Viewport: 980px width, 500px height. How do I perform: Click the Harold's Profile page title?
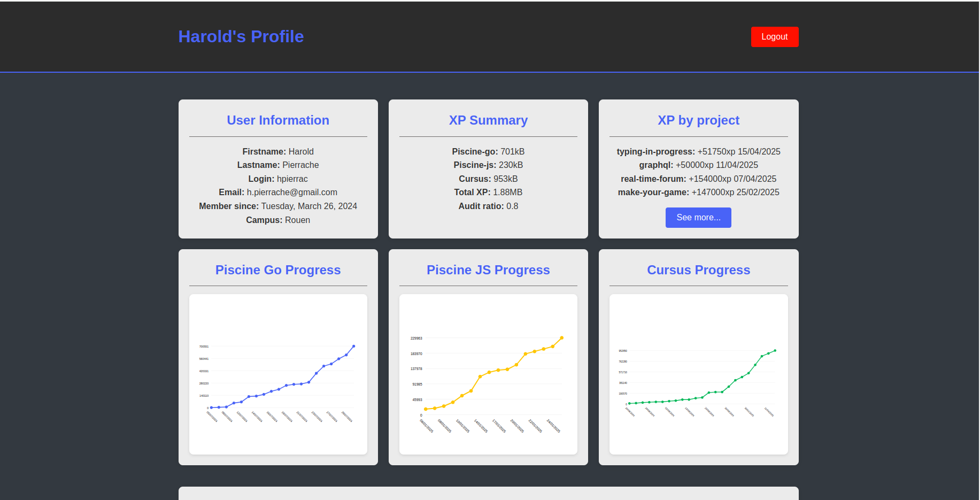pyautogui.click(x=241, y=36)
